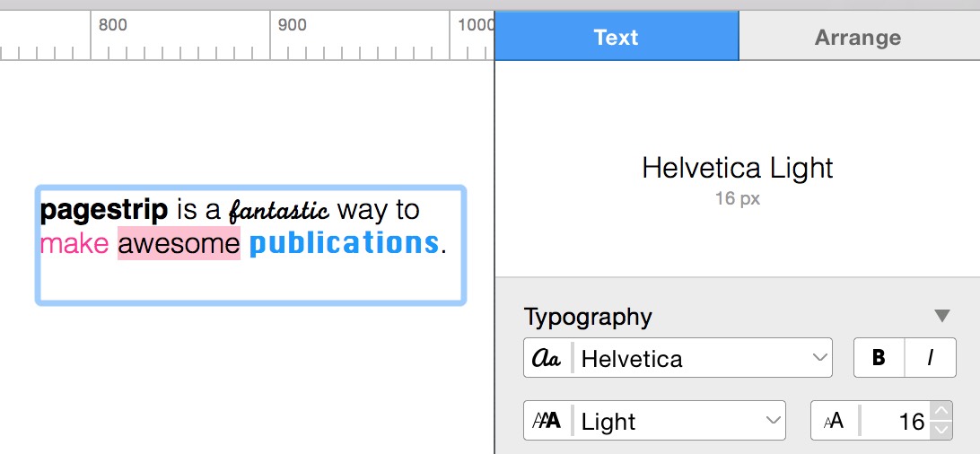Toggle italic with the I button
Image resolution: width=980 pixels, height=454 pixels.
point(931,357)
